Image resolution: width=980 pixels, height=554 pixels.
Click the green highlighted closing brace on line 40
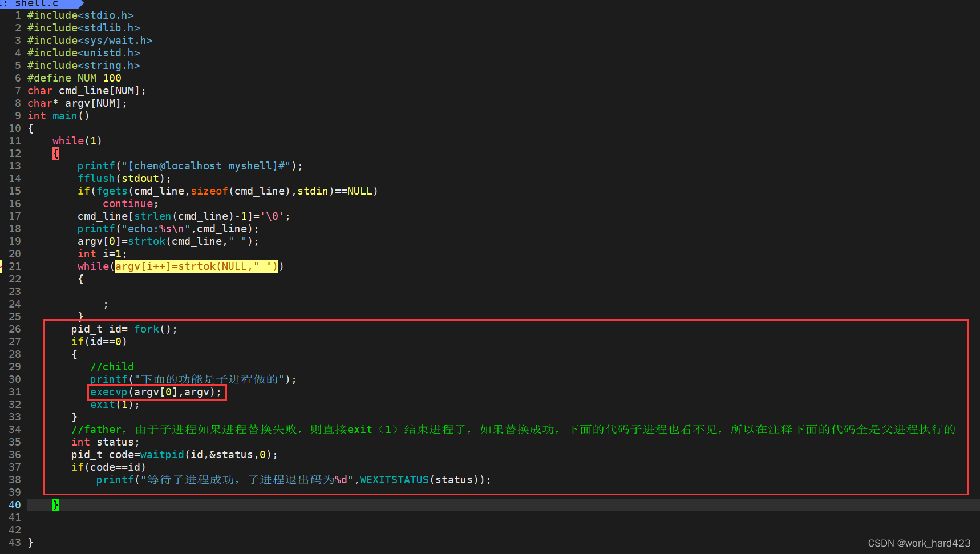tap(55, 504)
